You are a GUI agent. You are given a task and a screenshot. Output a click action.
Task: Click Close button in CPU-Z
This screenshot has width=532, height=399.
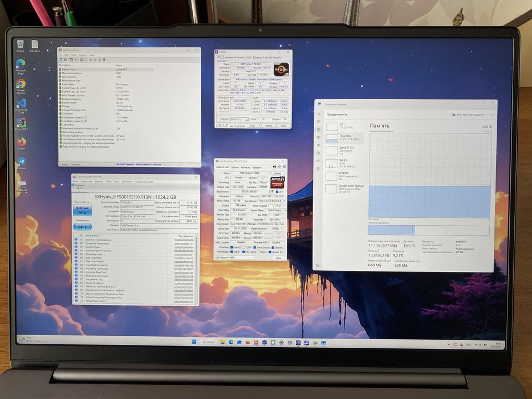[x=283, y=126]
